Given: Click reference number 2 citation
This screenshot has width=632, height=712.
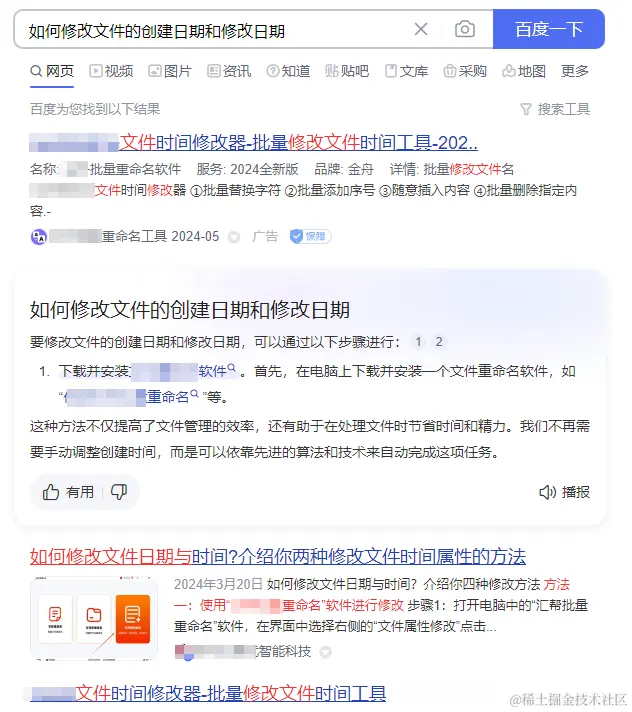Looking at the screenshot, I should pos(439,341).
